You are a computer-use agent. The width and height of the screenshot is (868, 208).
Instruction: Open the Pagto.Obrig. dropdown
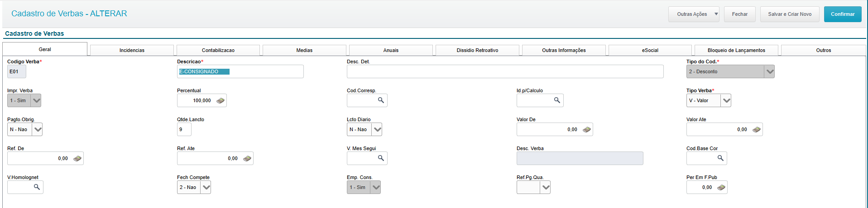[x=38, y=130]
